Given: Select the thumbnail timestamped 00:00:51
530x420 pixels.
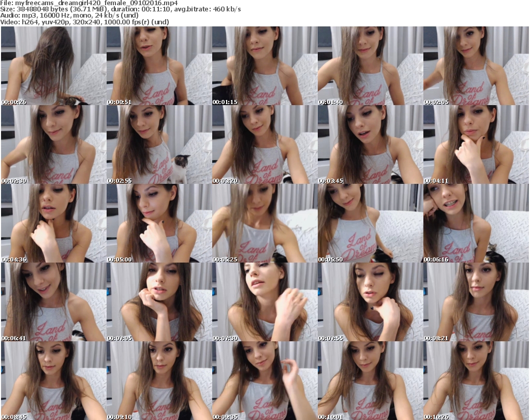Looking at the screenshot, I should (x=159, y=66).
